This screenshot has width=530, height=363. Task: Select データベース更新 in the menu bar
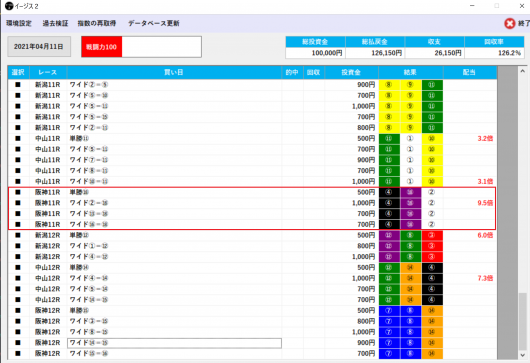[154, 23]
